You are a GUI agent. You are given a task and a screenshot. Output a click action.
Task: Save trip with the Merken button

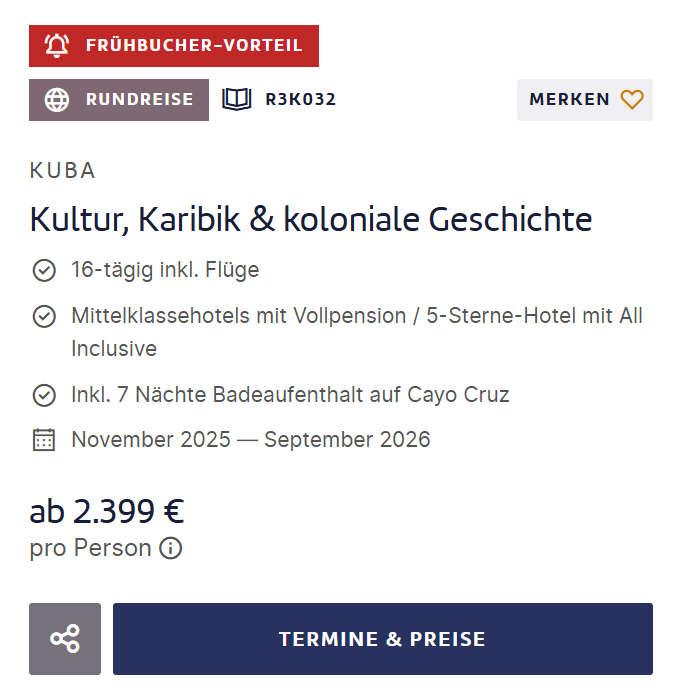coord(584,100)
